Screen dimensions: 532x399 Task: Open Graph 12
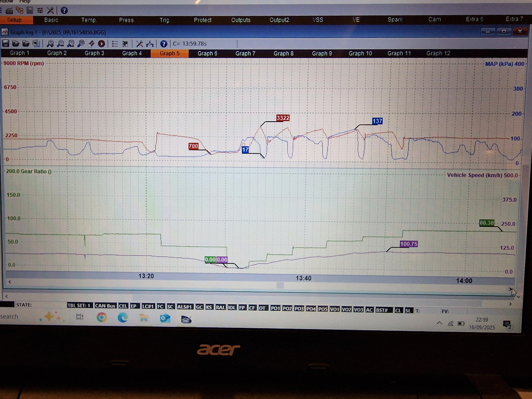coord(438,53)
